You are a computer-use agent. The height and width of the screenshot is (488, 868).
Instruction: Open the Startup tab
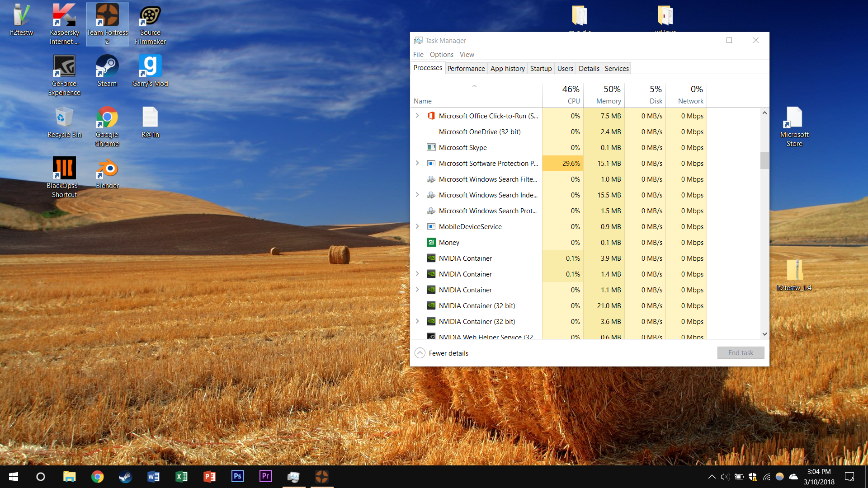tap(541, 68)
